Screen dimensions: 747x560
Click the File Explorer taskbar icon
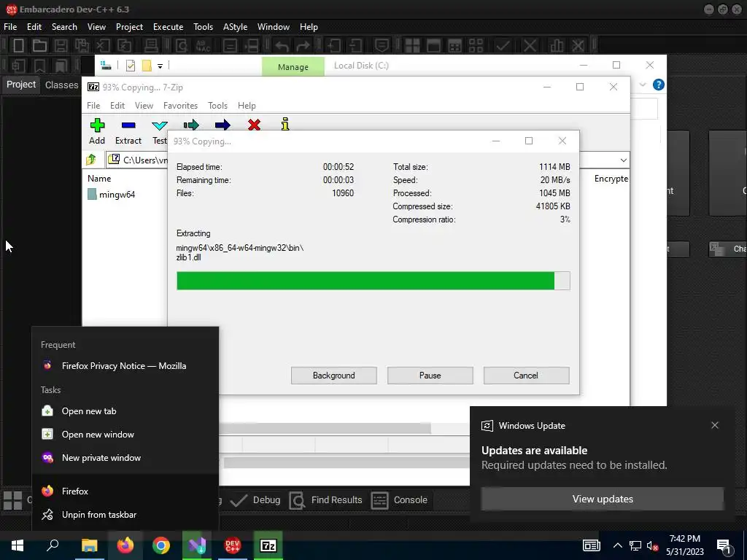[89, 545]
